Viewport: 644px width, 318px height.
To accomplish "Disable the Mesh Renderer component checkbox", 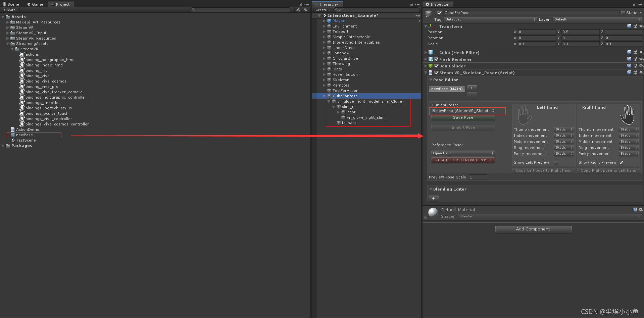I will click(437, 59).
